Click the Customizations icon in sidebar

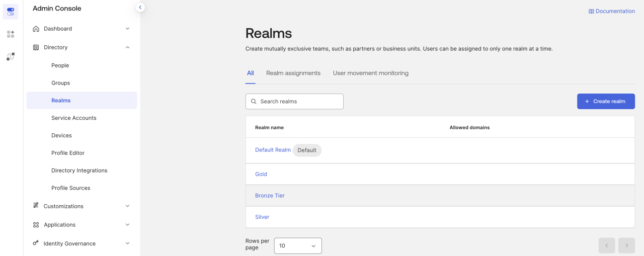point(36,206)
